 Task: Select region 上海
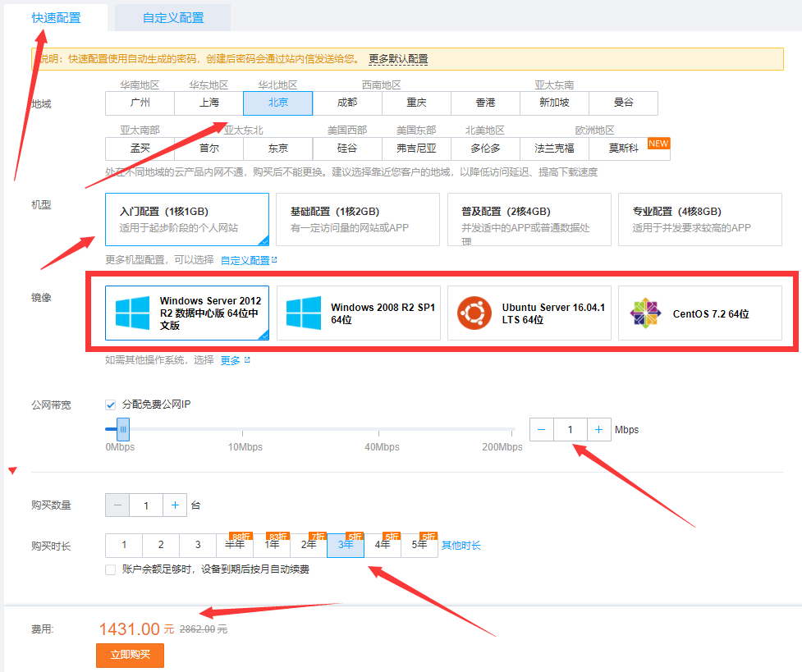tap(209, 103)
